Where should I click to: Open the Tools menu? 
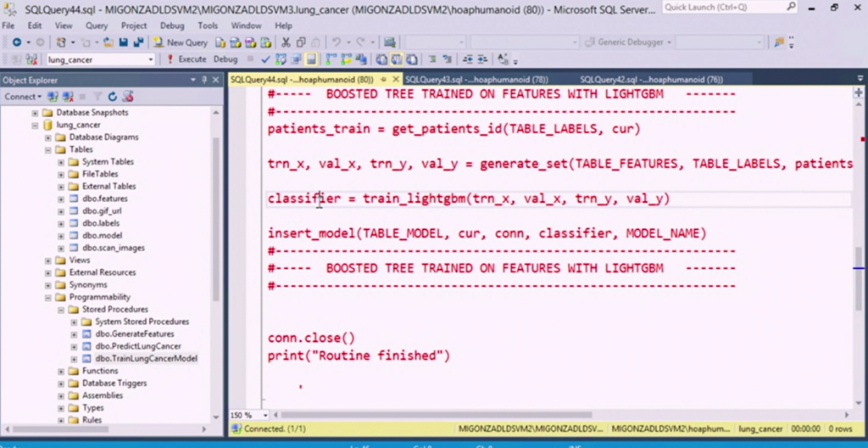tap(208, 25)
